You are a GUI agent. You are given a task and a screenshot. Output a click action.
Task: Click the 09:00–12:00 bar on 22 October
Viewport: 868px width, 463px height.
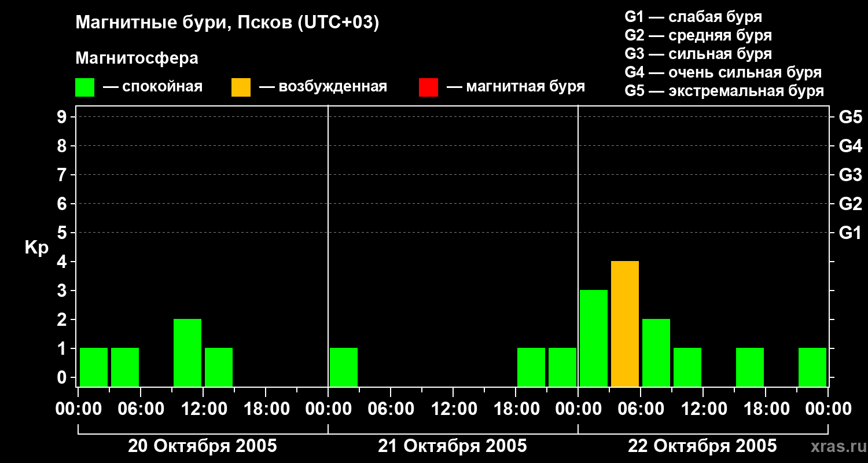coord(687,367)
